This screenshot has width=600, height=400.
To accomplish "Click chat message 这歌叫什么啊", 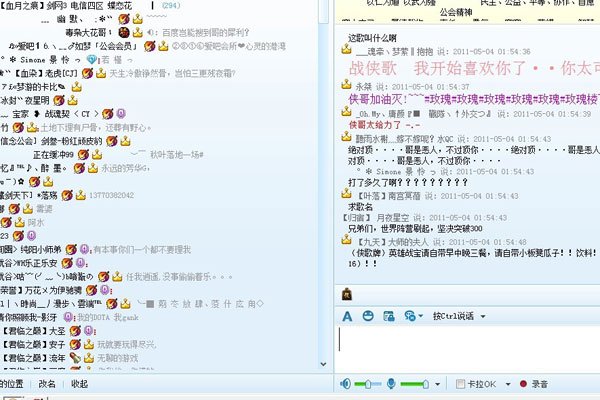I will pos(372,38).
